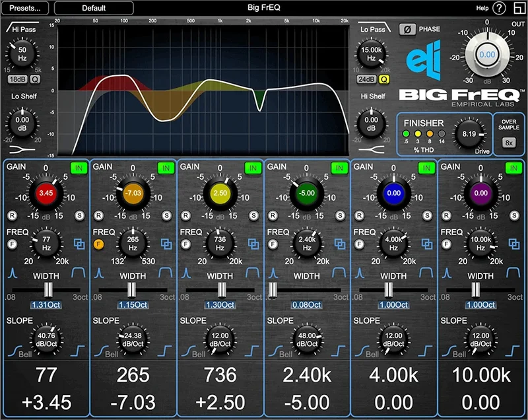Click the width slider handle in 2.40k band
The height and width of the screenshot is (420, 528).
click(x=273, y=290)
